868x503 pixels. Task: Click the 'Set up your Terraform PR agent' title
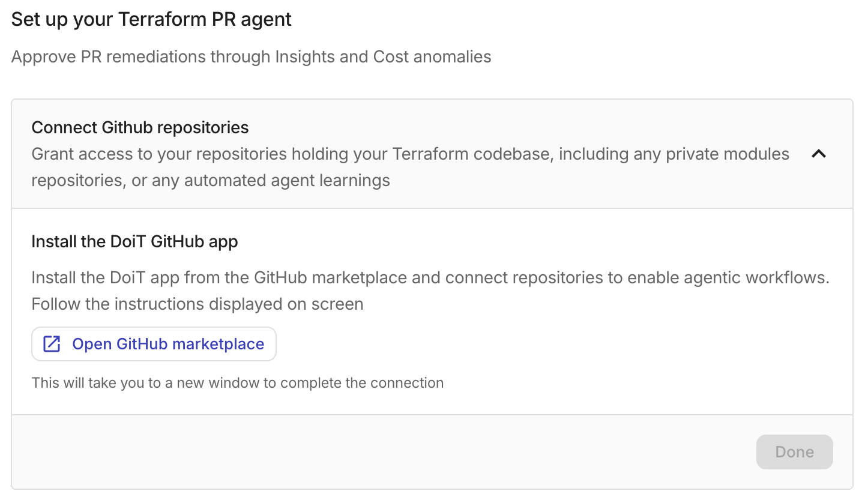click(151, 19)
